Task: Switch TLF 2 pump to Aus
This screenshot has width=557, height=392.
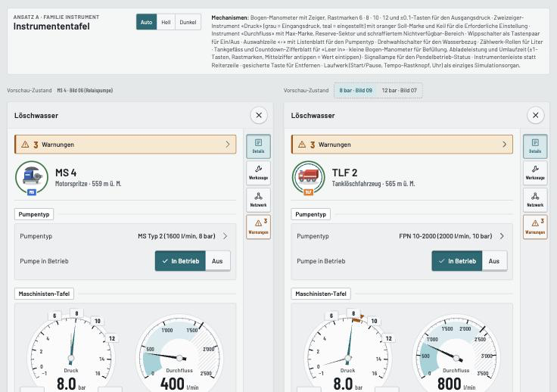Action: pos(494,261)
